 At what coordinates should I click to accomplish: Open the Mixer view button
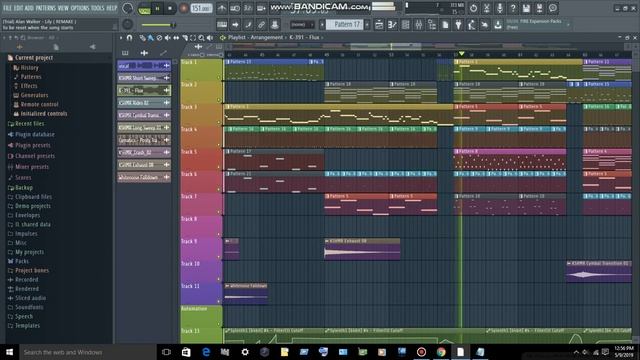tap(419, 24)
